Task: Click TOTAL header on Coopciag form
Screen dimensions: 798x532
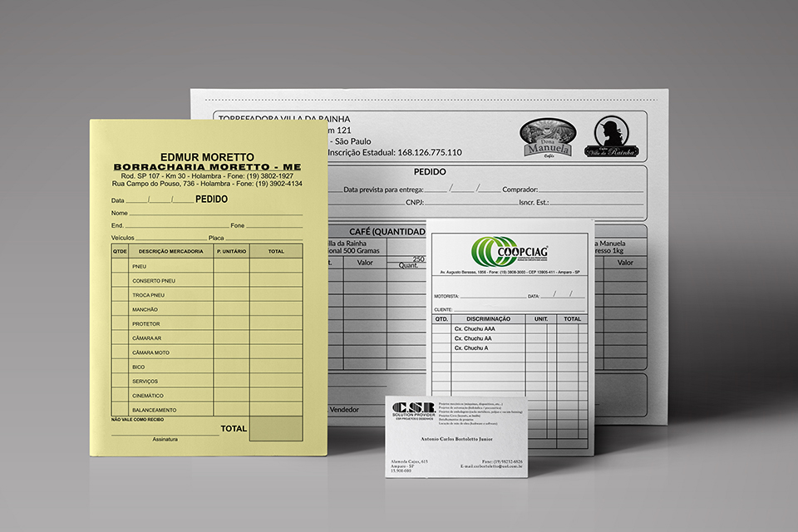Action: [x=572, y=318]
